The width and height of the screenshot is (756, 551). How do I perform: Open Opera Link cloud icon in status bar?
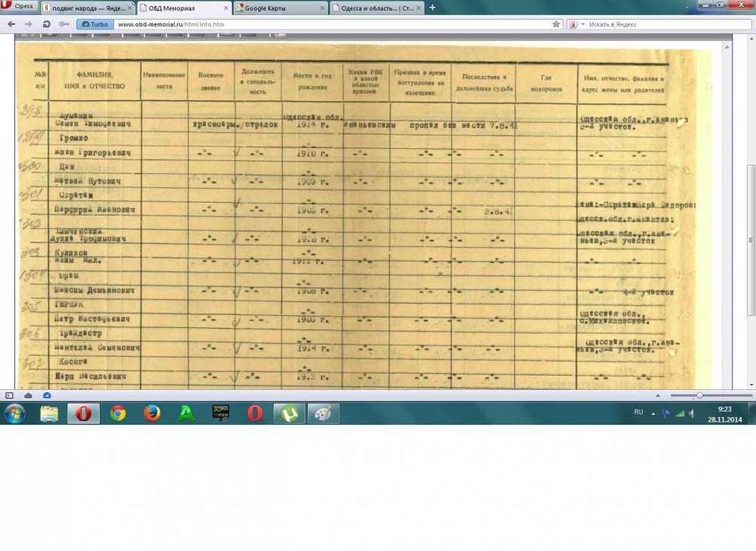28,395
